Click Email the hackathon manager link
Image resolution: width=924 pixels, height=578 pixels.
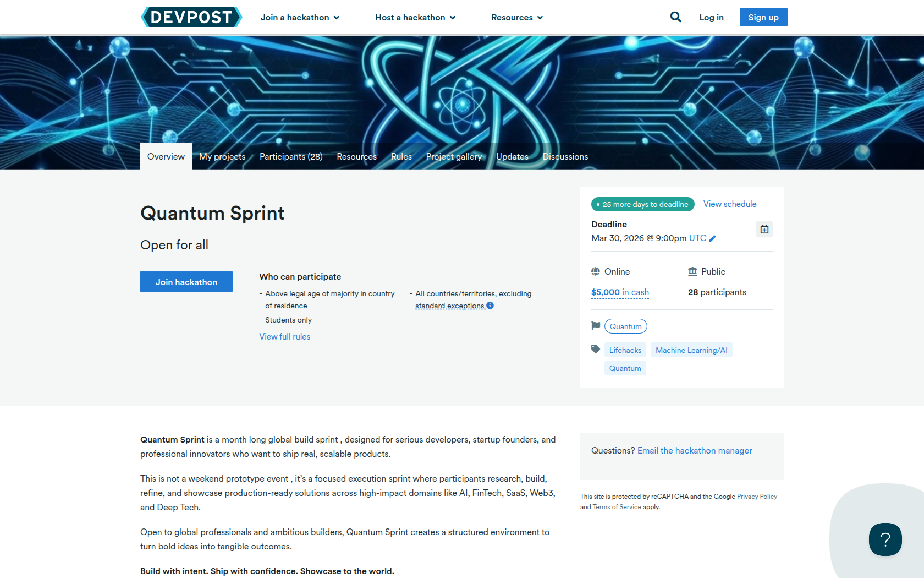click(x=694, y=451)
